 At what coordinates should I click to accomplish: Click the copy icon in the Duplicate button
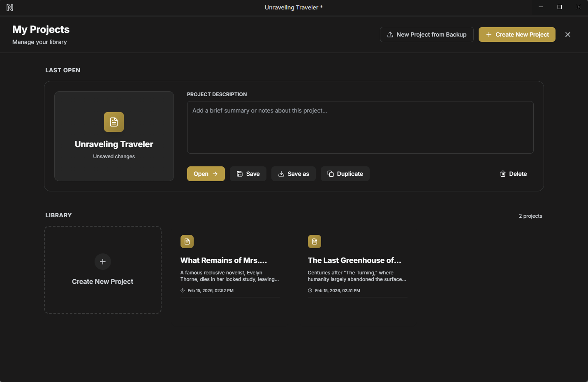point(331,174)
